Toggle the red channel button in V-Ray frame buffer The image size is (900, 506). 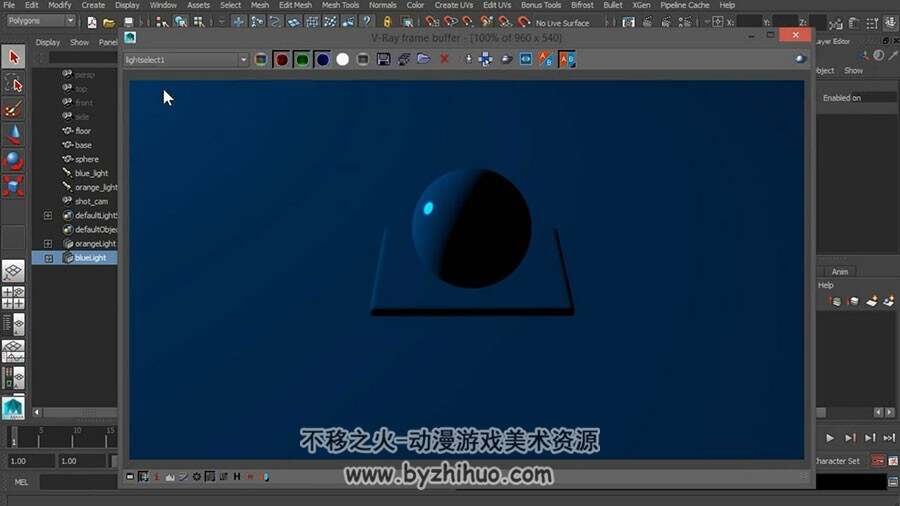tap(281, 60)
